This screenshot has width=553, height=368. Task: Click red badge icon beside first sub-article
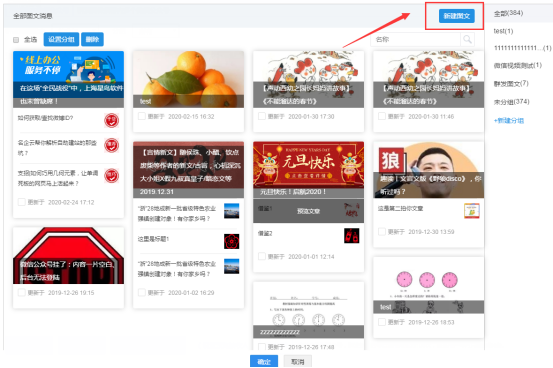pos(111,120)
